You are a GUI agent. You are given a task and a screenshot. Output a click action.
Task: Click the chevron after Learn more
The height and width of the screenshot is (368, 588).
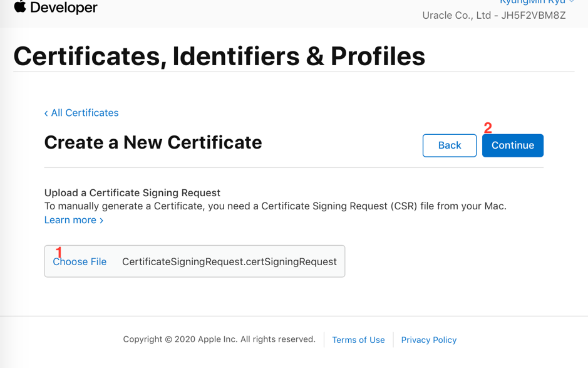tap(101, 221)
